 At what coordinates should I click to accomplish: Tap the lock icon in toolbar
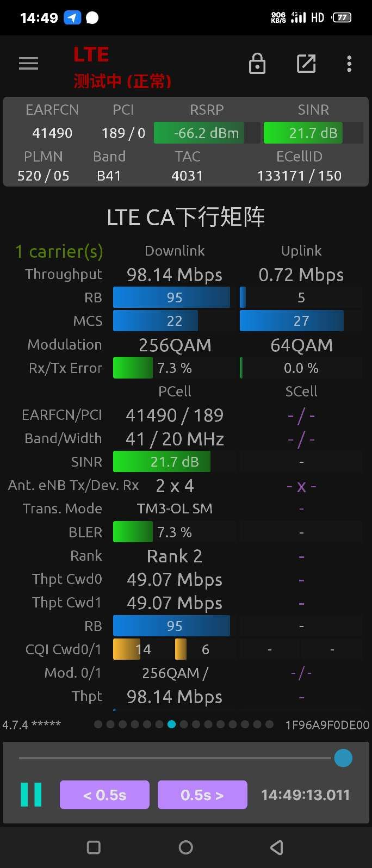pos(257,64)
